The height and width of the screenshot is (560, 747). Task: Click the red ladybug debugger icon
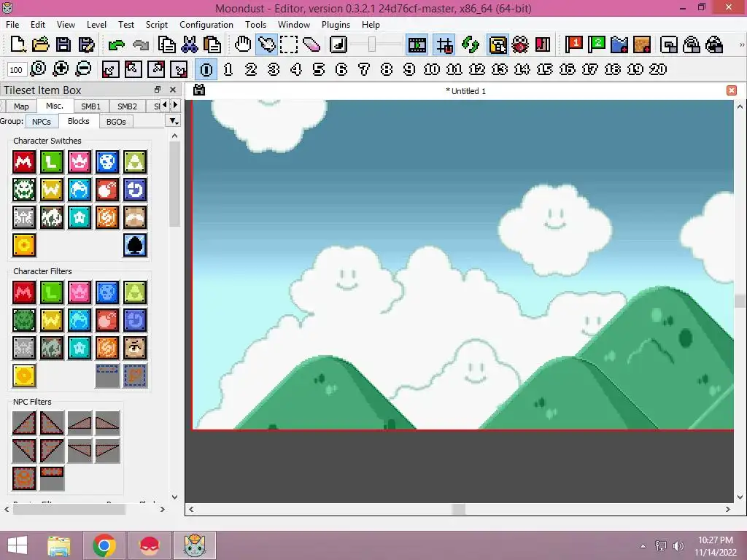(x=520, y=44)
